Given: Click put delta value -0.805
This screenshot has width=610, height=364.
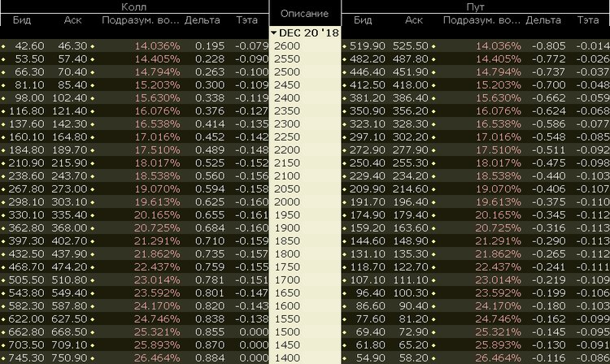Looking at the screenshot, I should (549, 45).
